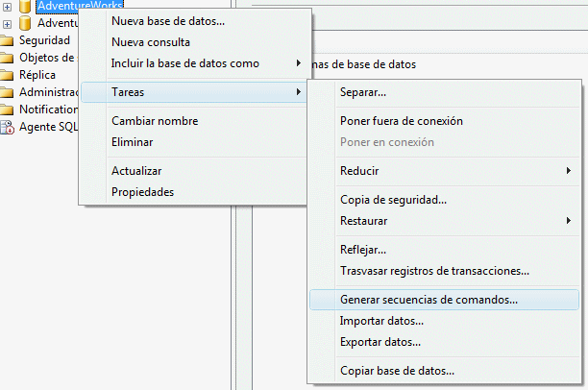Expand the AdventureWorks database node

[x=7, y=7]
